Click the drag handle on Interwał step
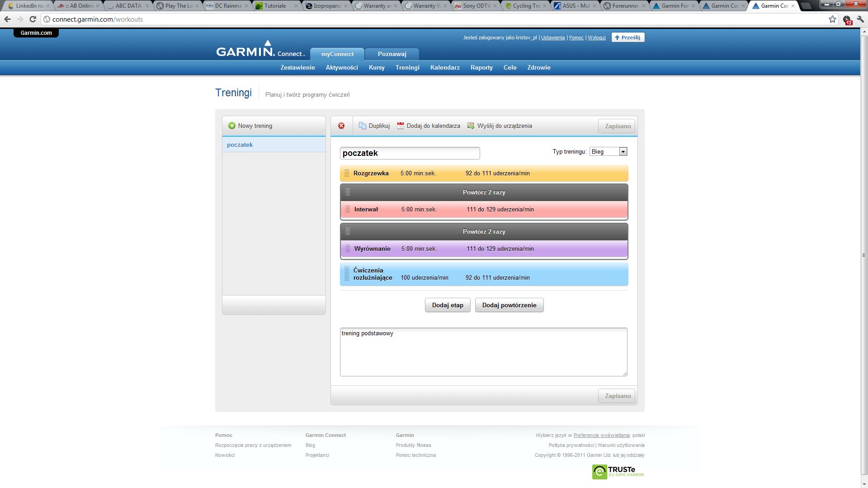Image resolution: width=868 pixels, height=488 pixels. pos(348,210)
